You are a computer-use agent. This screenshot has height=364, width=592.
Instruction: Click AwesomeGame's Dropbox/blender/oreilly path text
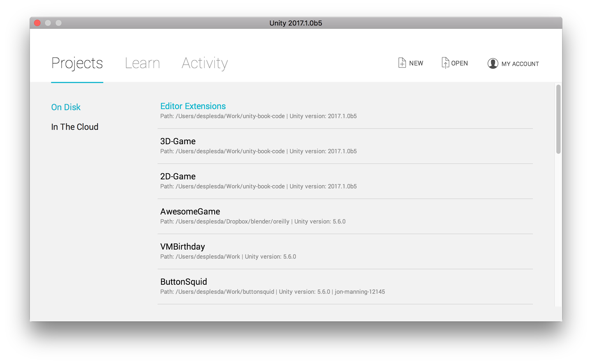(x=253, y=221)
